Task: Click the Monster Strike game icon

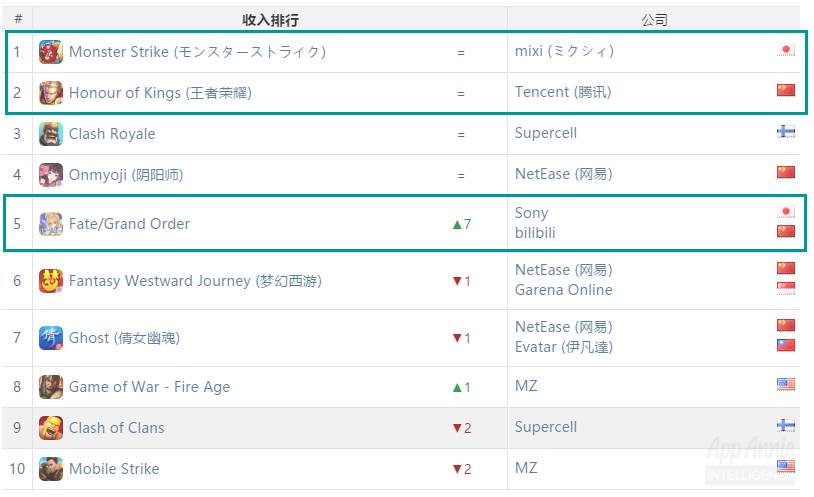Action: tap(50, 52)
